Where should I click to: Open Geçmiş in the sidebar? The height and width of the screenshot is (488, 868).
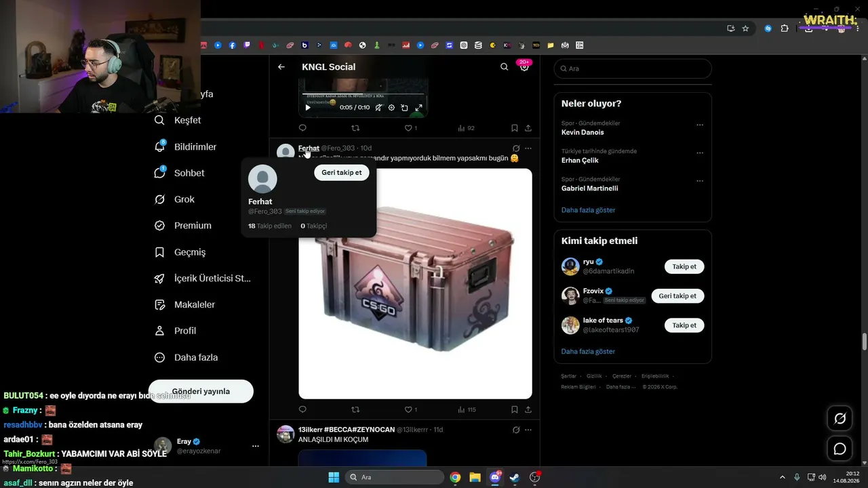[x=180, y=252]
